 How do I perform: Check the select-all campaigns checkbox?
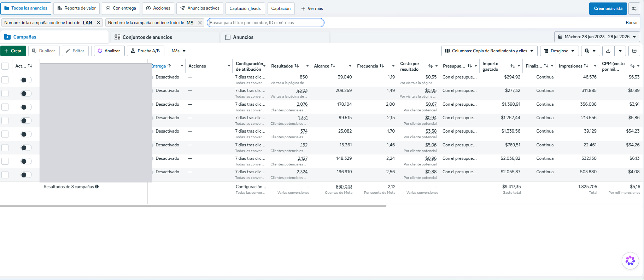tap(5, 66)
